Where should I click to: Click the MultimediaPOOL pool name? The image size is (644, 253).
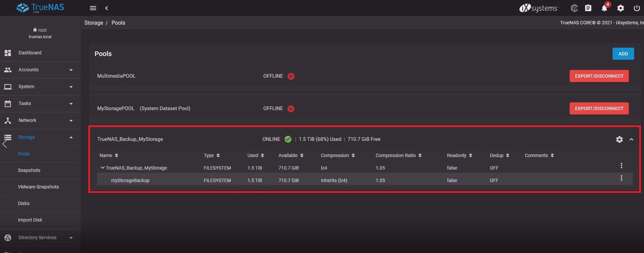[x=116, y=76]
